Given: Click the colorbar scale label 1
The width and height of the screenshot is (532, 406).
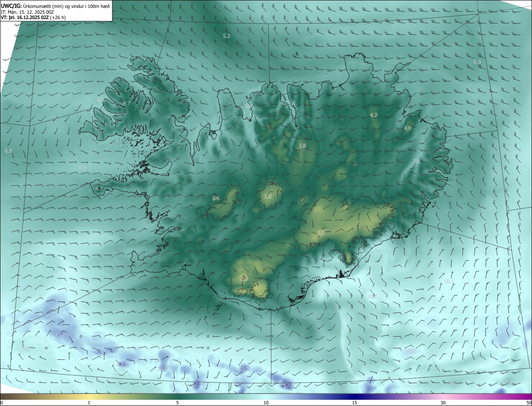Looking at the screenshot, I should 89,403.
